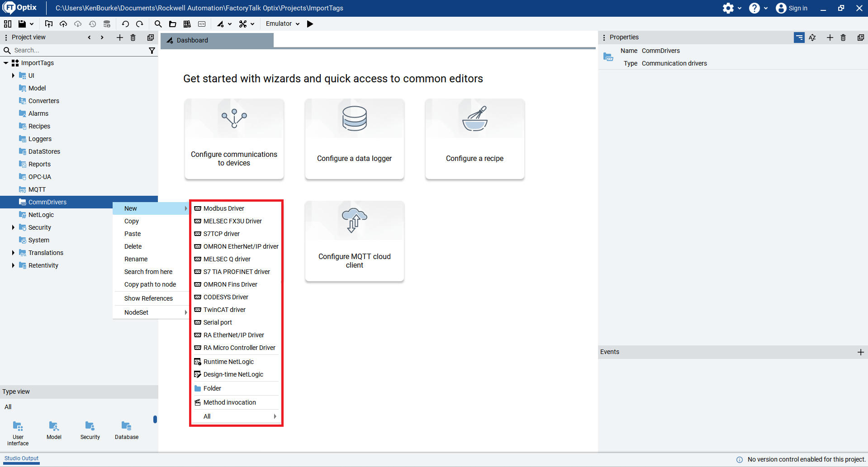Click the tools wrench icon in toolbar
868x467 pixels.
(243, 24)
